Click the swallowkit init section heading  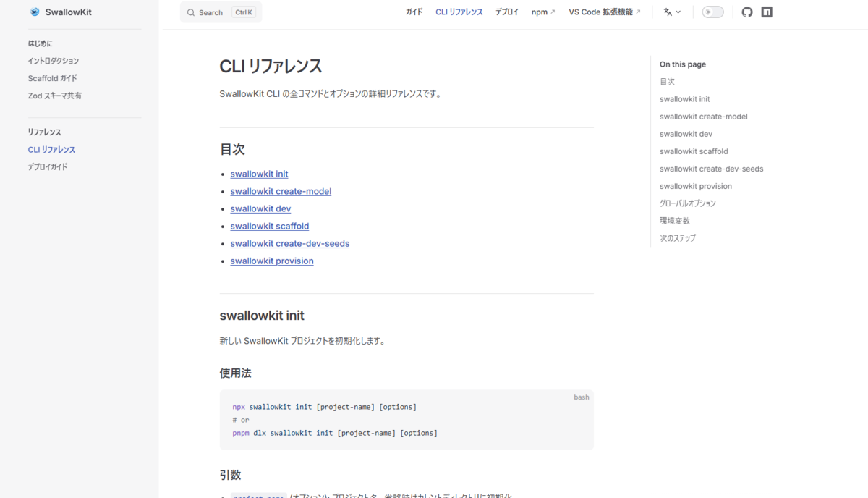coord(262,316)
